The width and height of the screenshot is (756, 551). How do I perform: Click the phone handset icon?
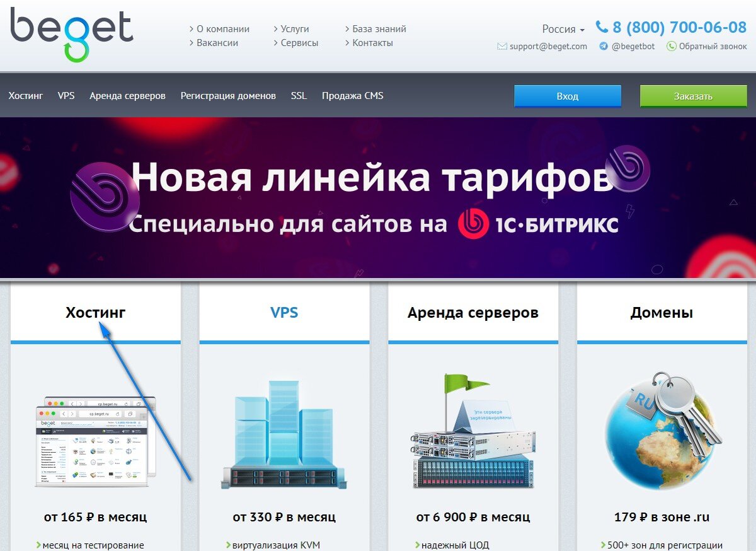(x=602, y=27)
